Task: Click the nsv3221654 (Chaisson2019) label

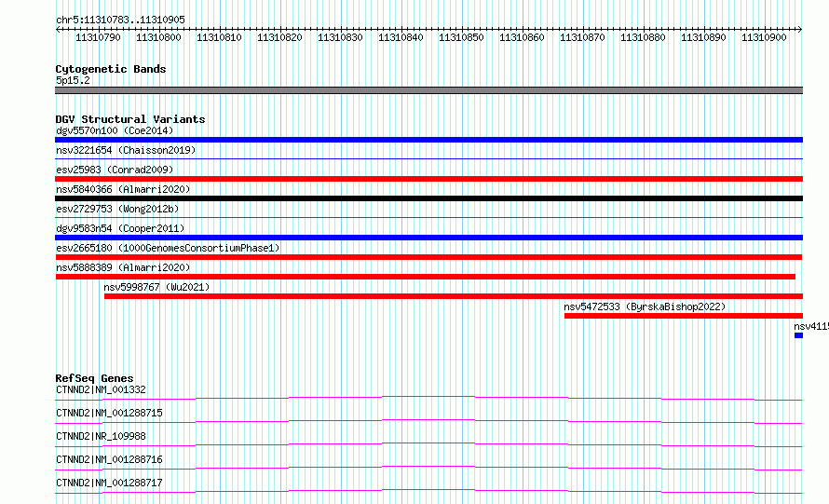Action: click(126, 150)
